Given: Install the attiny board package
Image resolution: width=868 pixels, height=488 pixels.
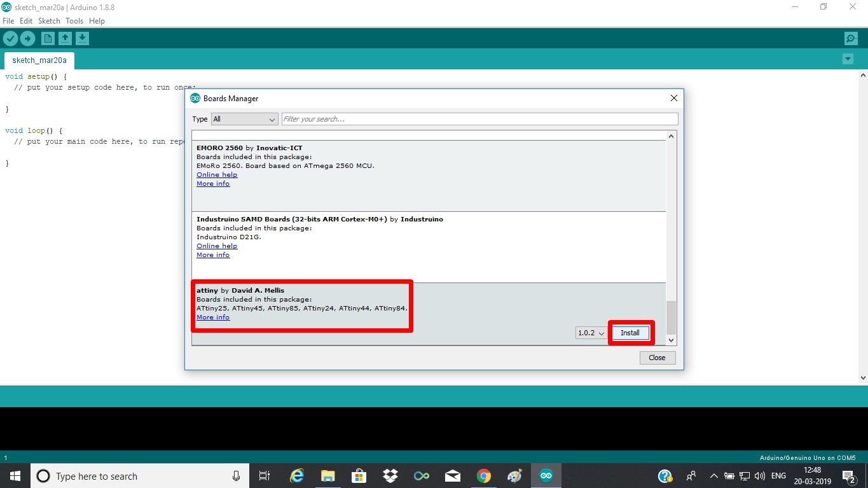Looking at the screenshot, I should point(630,333).
